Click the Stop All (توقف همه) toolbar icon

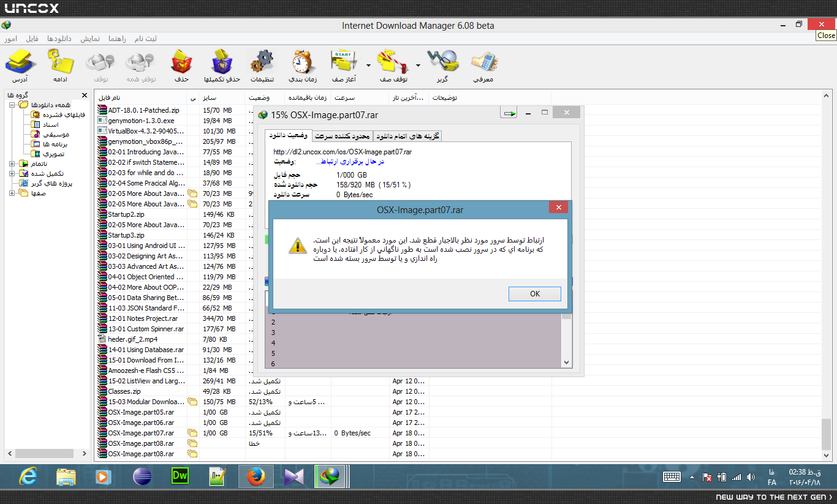click(140, 62)
